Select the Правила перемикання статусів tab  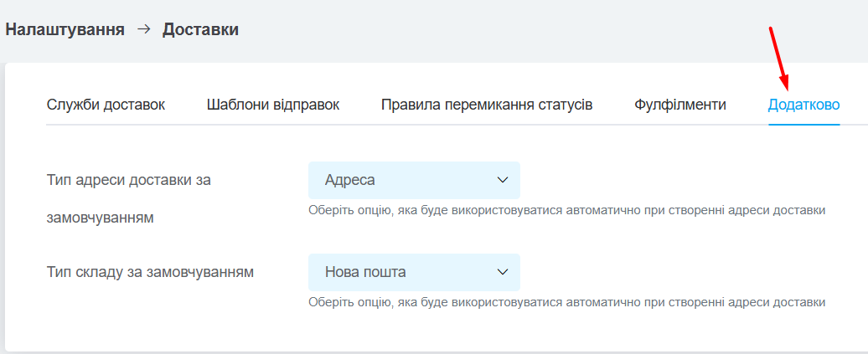(x=487, y=105)
